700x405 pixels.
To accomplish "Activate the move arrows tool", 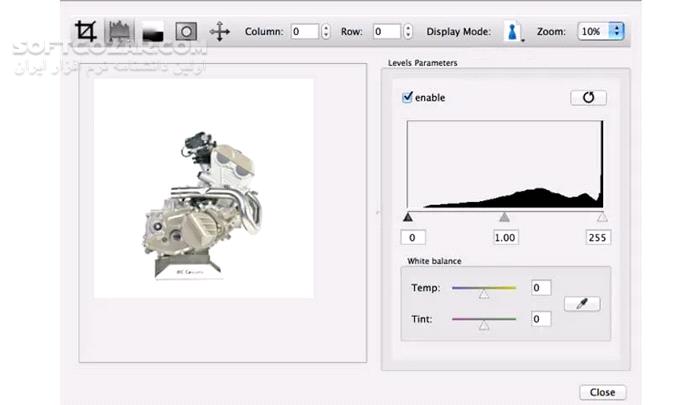I will point(220,32).
